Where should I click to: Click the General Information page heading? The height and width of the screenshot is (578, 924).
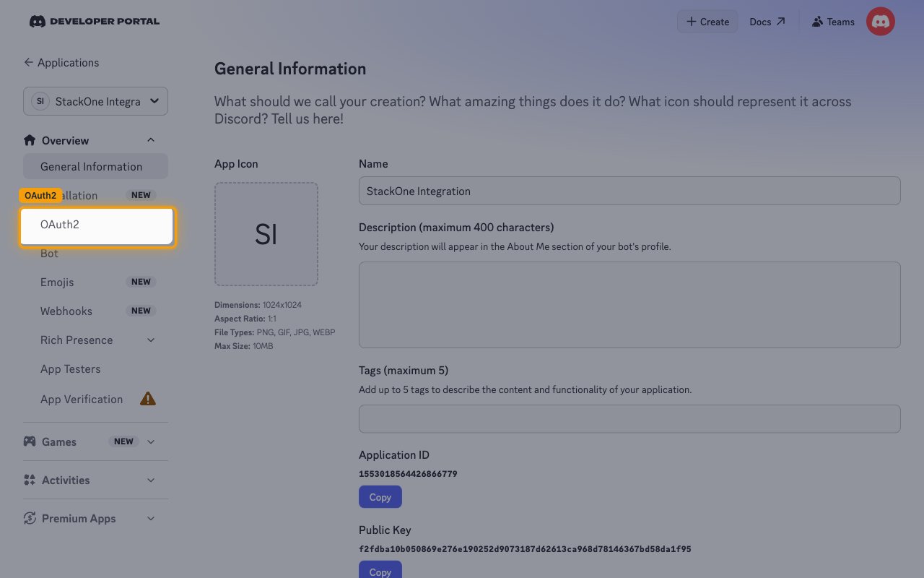pos(290,69)
